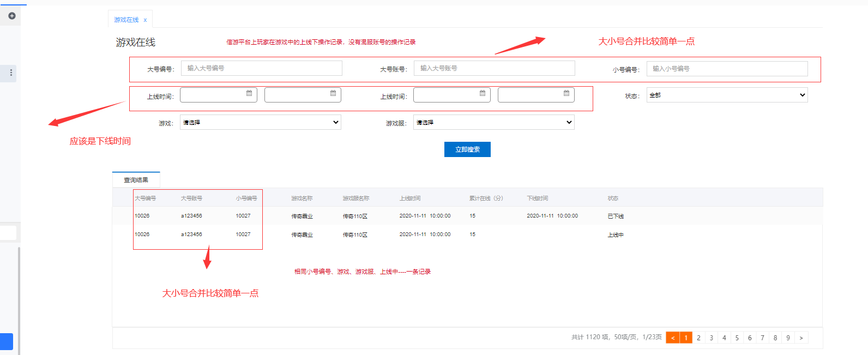Click 已下线 status cell
Image resolution: width=868 pixels, height=355 pixels.
point(616,216)
